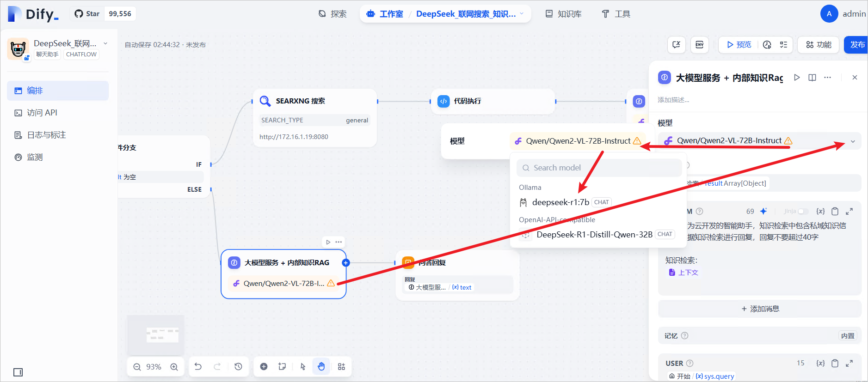Viewport: 868px width, 382px height.
Task: Open the checklist icon in top toolbar
Action: point(783,45)
